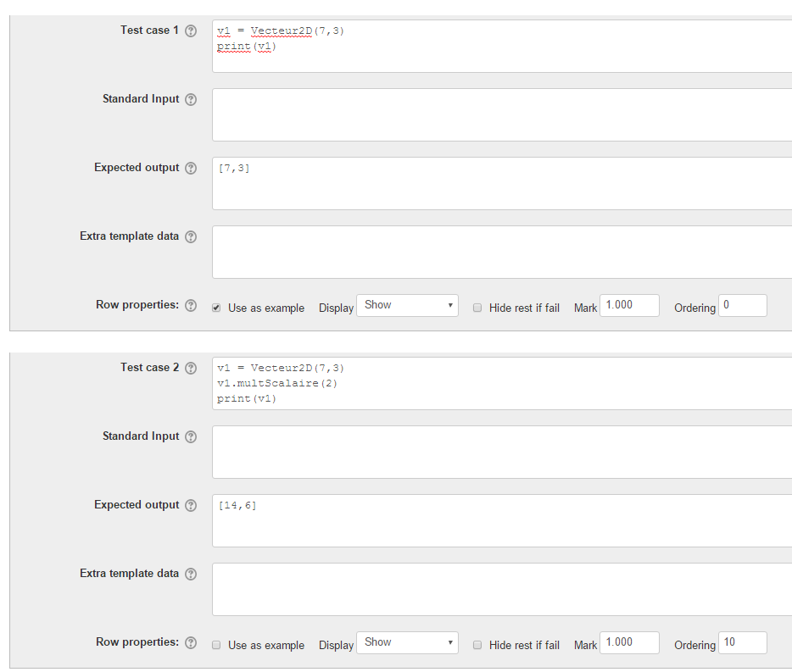The width and height of the screenshot is (792, 672).
Task: Click Test case 1 code text area
Action: tap(502, 47)
